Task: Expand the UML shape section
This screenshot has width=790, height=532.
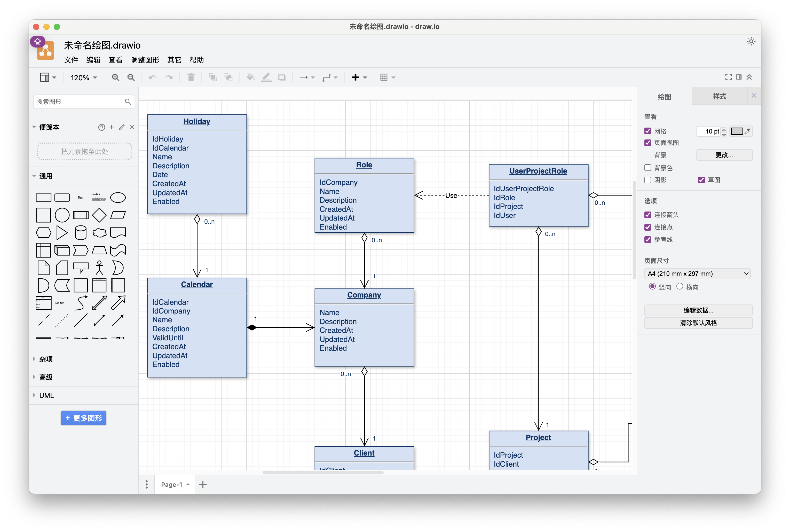Action: tap(46, 396)
